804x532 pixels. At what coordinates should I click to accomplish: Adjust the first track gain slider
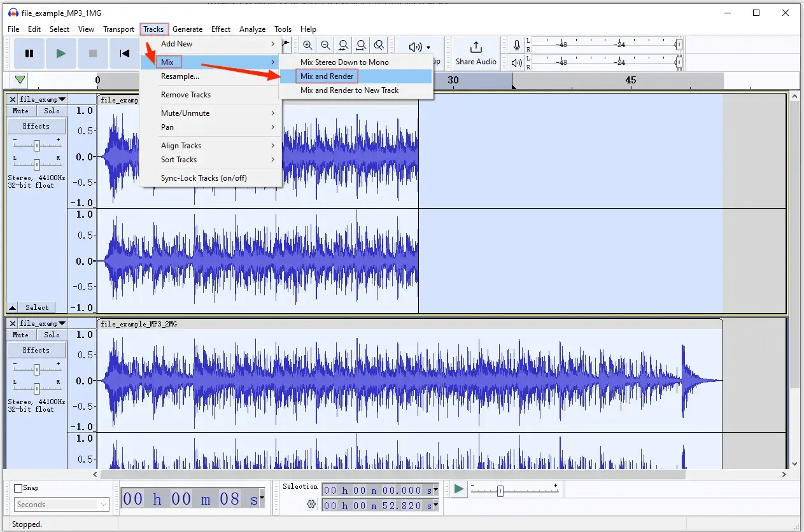coord(37,146)
